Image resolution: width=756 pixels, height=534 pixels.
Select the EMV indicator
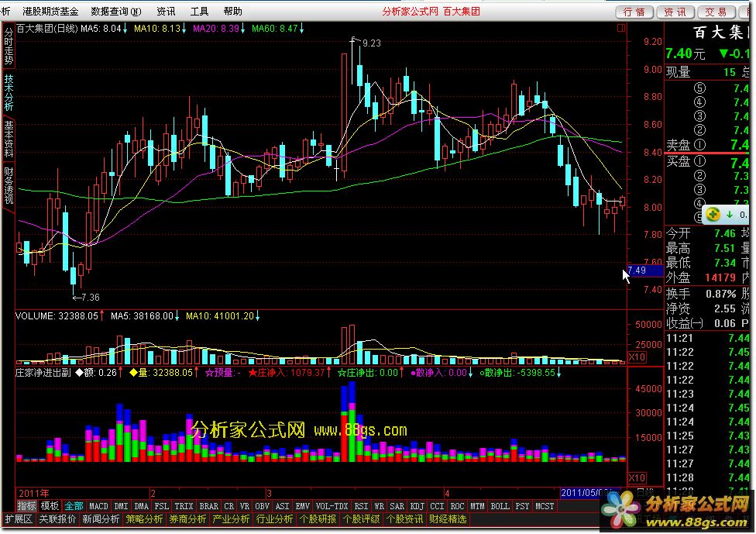click(302, 506)
